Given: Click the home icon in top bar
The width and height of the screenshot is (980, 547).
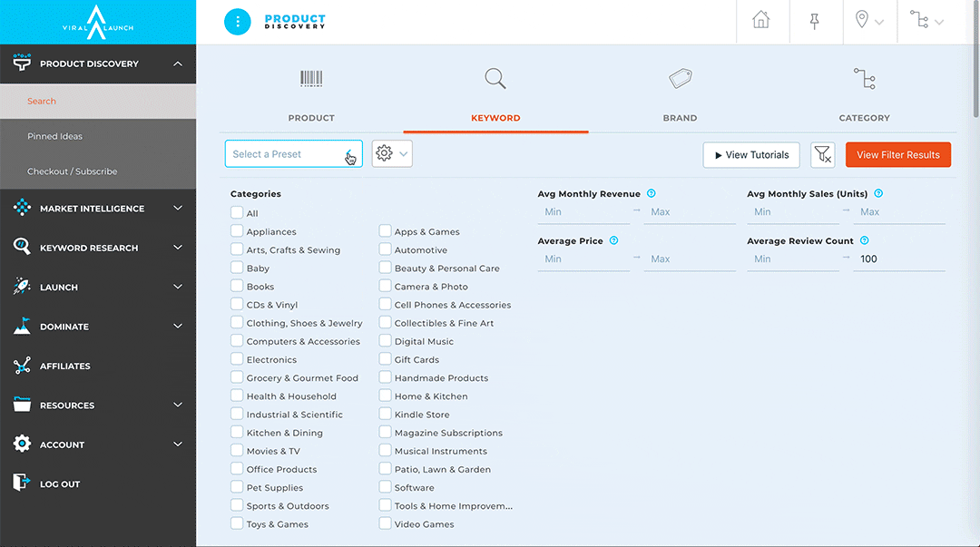Looking at the screenshot, I should coord(761,21).
